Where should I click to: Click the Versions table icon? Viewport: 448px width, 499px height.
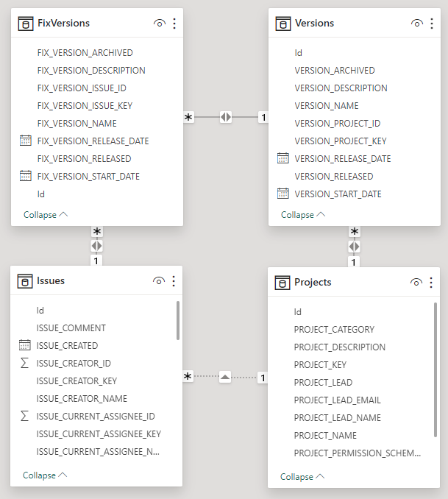(x=283, y=24)
